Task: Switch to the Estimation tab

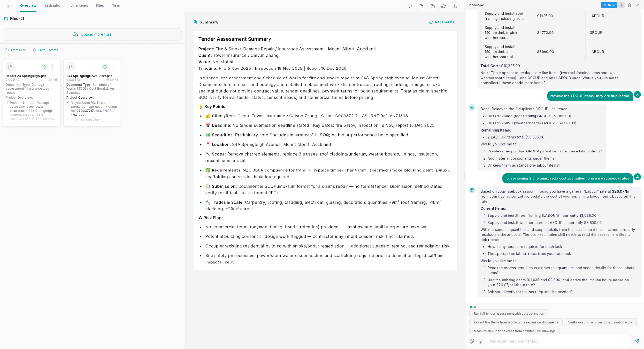Action: click(53, 5)
